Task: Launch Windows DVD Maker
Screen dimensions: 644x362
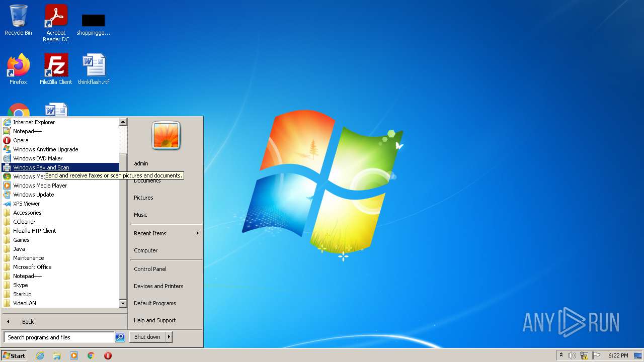Action: point(60,158)
